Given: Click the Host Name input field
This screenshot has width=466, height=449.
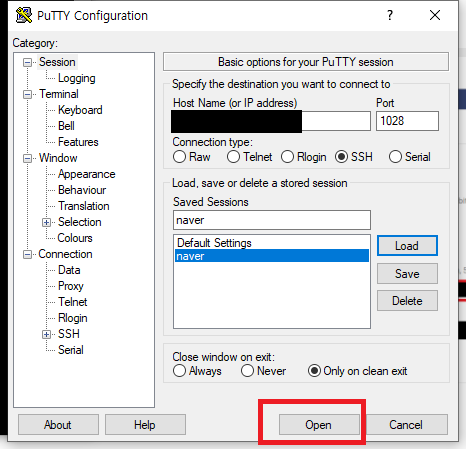Looking at the screenshot, I should 272,121.
